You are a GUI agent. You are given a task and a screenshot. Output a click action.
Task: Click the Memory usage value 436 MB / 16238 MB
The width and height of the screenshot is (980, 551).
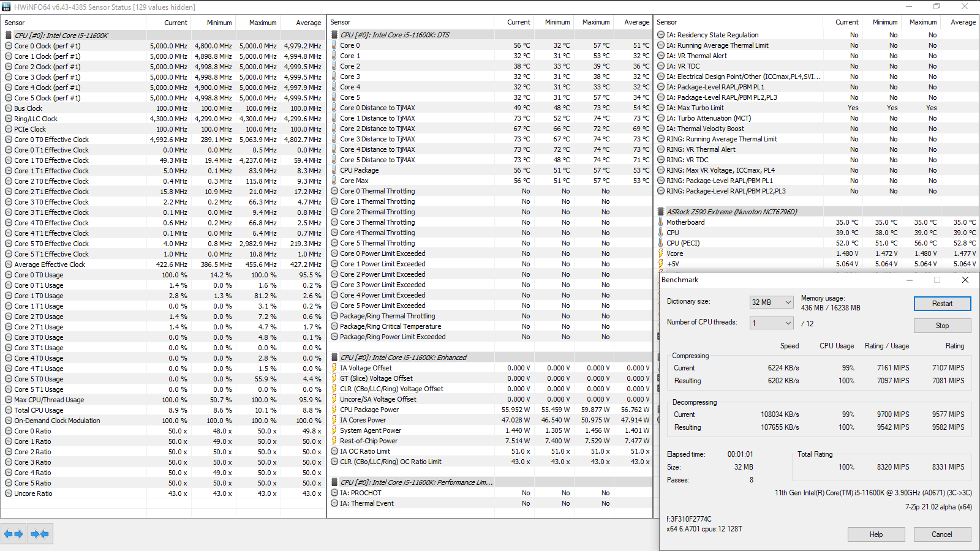click(x=831, y=308)
